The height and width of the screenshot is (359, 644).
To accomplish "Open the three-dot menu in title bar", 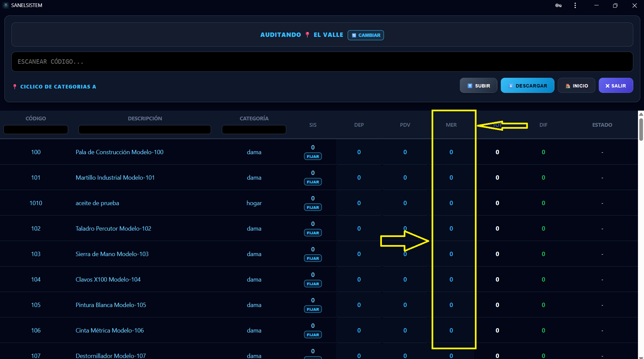I will (575, 5).
